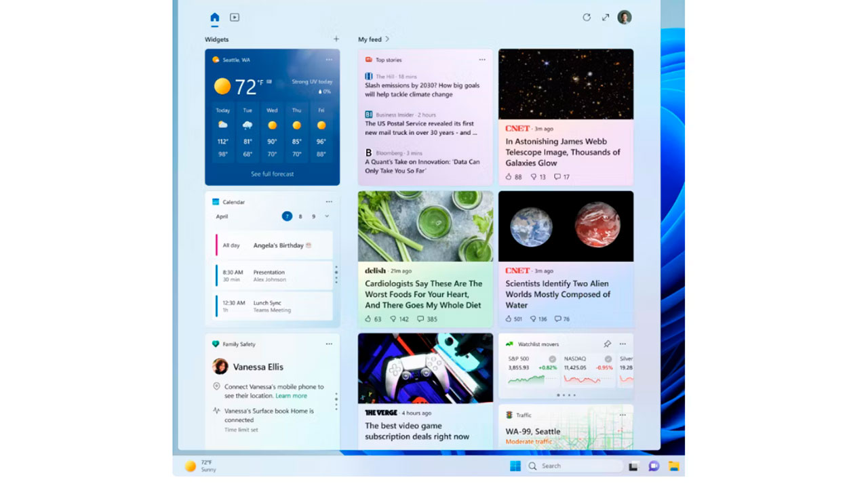Open Angela's Birthday event

(x=274, y=245)
